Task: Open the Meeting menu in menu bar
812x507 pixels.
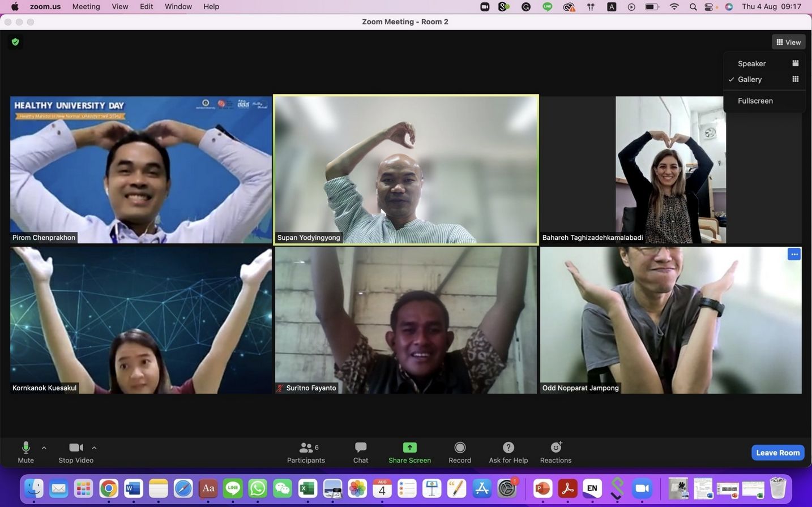Action: 86,7
